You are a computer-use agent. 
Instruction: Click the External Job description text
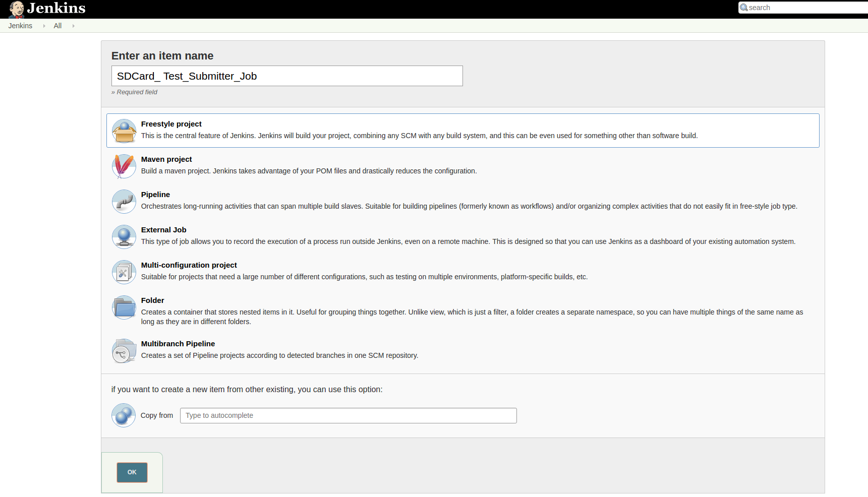click(469, 241)
